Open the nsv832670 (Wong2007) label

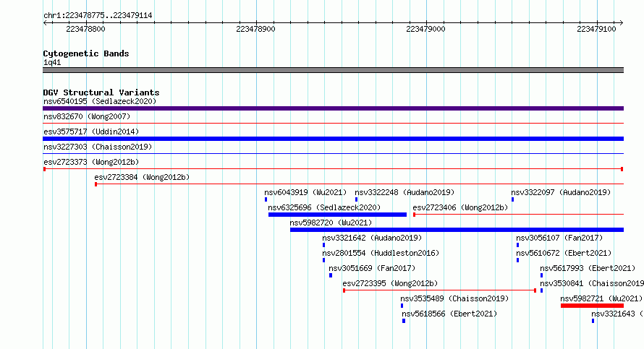click(x=87, y=116)
